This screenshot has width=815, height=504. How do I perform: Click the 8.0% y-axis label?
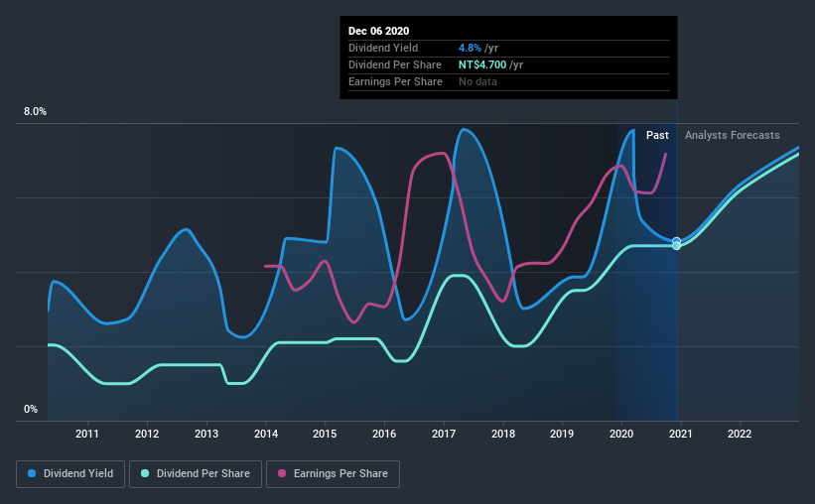point(35,111)
